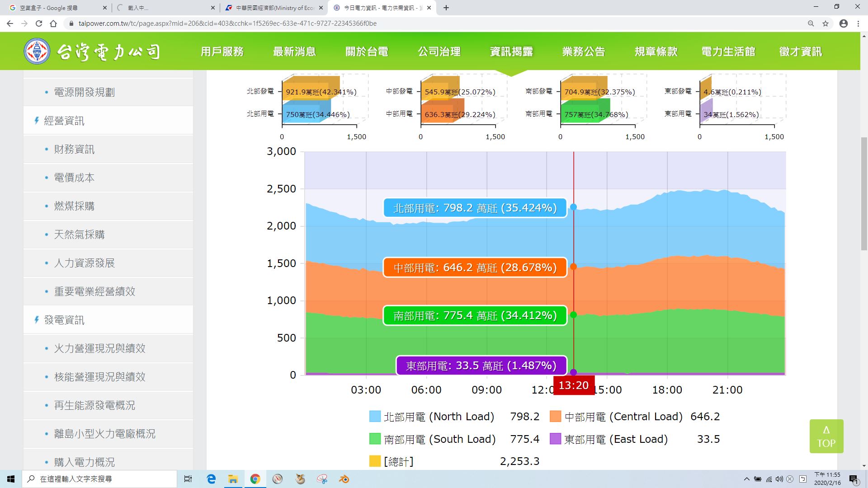Click Central Load orange color swatch

click(x=555, y=417)
